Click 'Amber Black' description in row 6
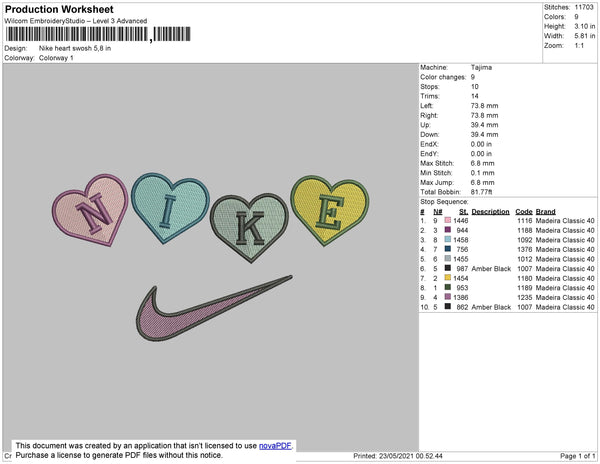The image size is (600, 464). 491,269
